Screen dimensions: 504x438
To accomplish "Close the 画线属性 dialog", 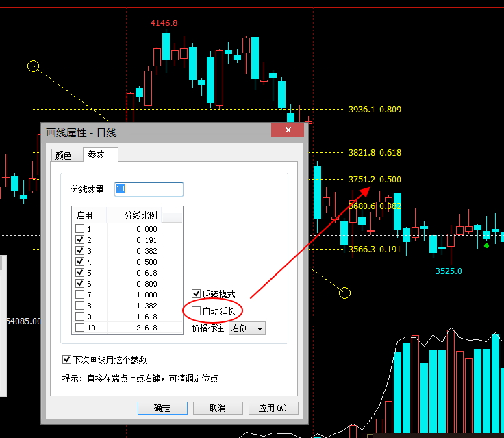I will 288,130.
